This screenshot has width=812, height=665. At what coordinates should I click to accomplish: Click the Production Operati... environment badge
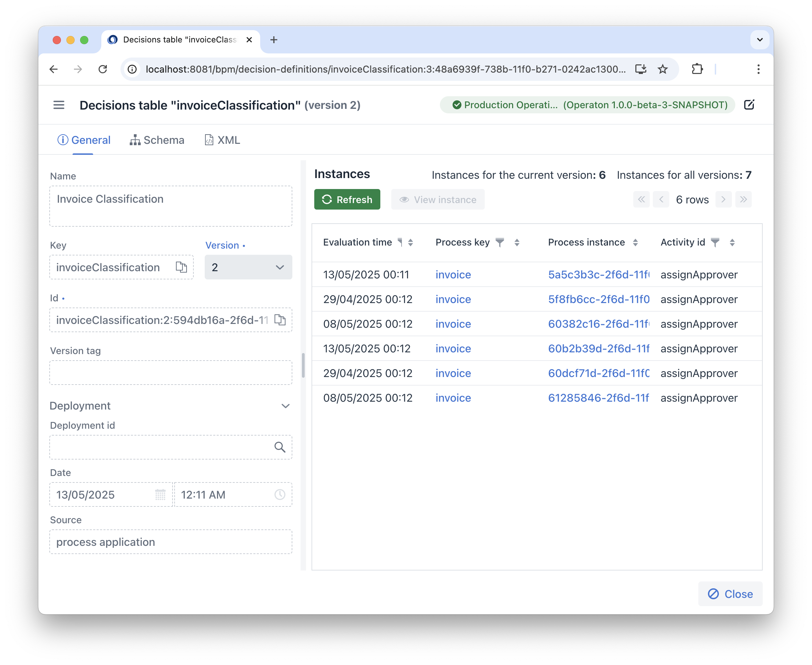(587, 105)
